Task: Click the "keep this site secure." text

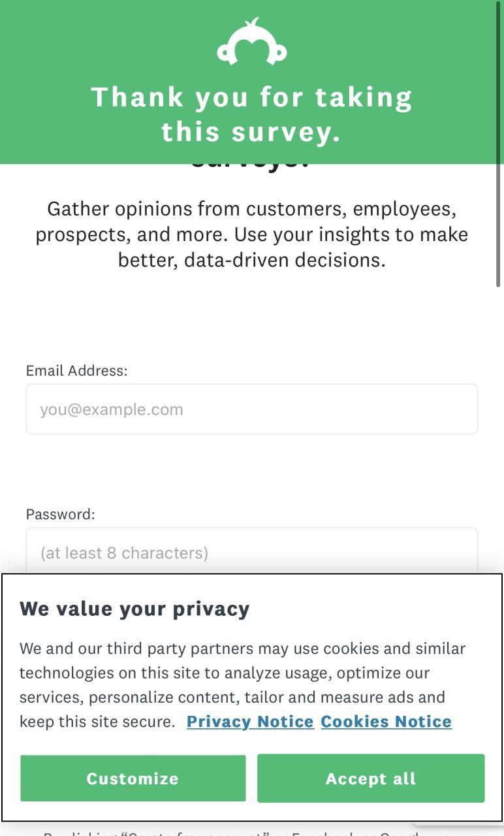Action: [x=97, y=722]
